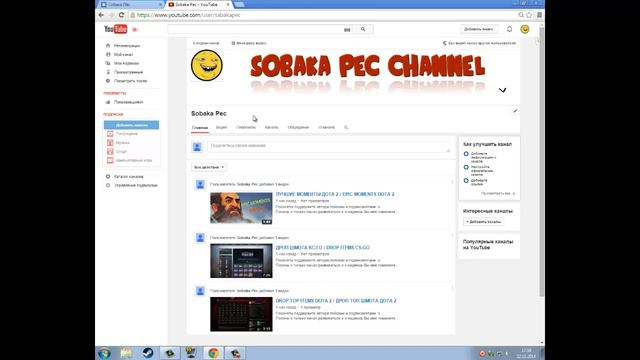Click + Добавить каналы under Интересные каналы
The width and height of the screenshot is (640, 360).
[483, 222]
